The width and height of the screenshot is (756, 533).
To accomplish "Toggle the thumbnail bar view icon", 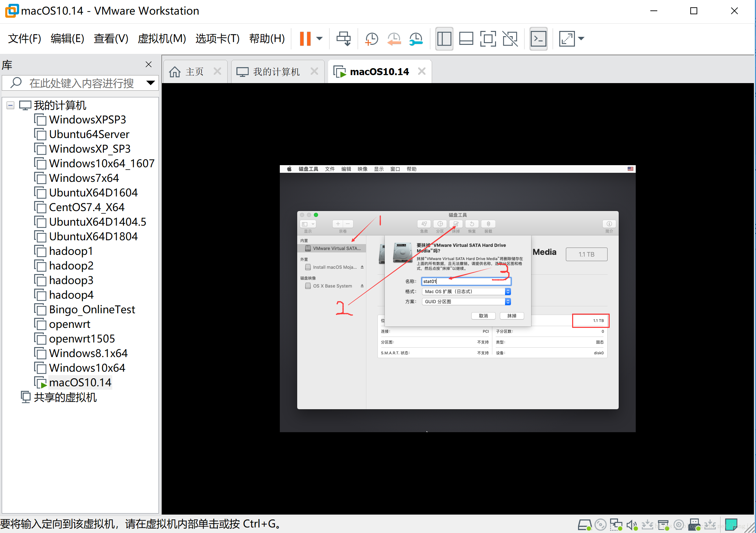I will [x=466, y=39].
